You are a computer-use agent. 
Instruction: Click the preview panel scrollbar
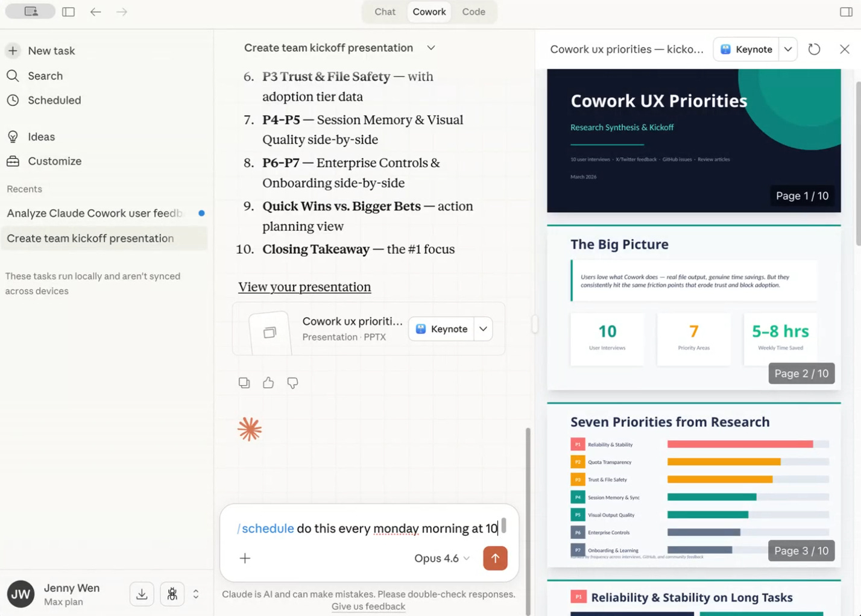point(858,163)
